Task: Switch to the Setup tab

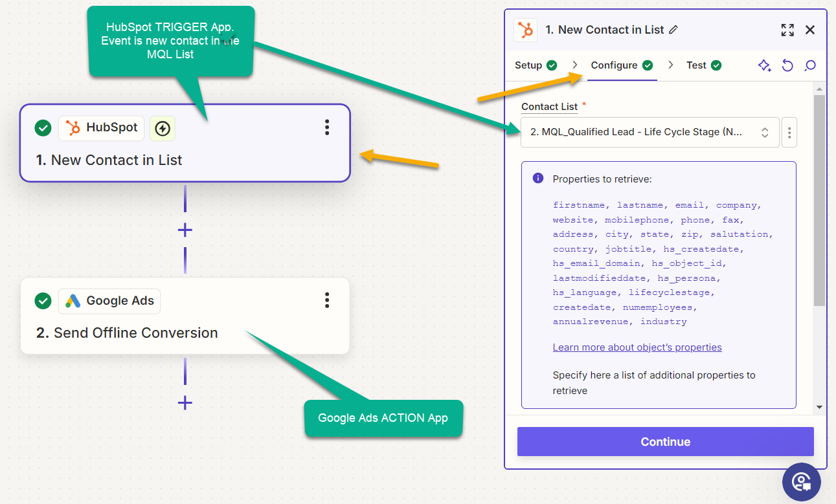Action: (x=536, y=65)
